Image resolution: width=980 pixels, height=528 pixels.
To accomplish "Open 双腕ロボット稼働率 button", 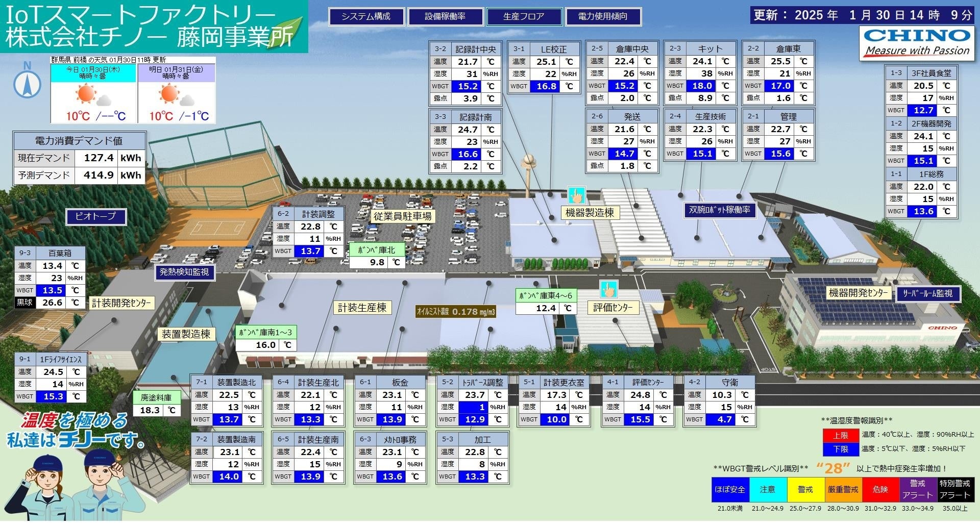I will click(x=719, y=210).
